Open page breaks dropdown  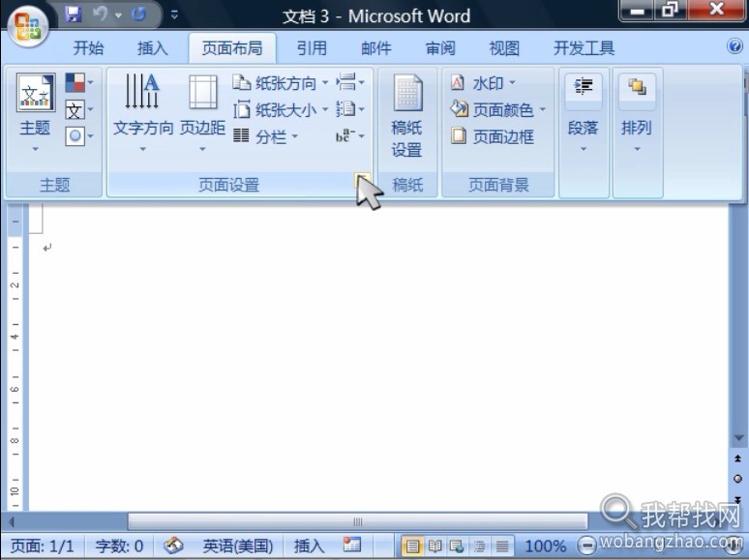click(x=350, y=82)
